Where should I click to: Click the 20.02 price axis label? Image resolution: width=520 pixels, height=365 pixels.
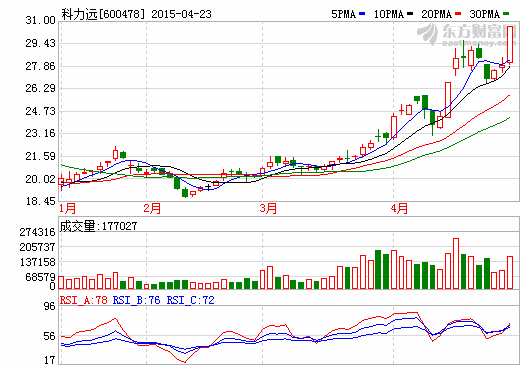41,179
